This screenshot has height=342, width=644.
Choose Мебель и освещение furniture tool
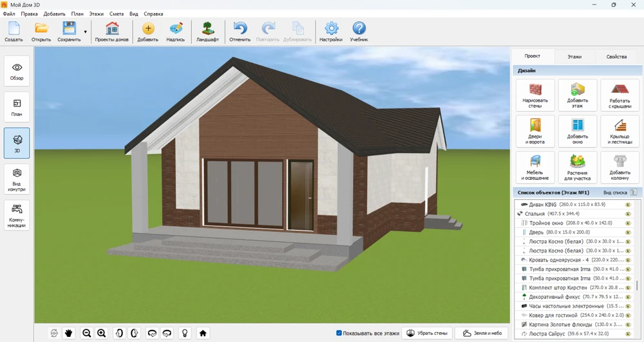pos(535,167)
